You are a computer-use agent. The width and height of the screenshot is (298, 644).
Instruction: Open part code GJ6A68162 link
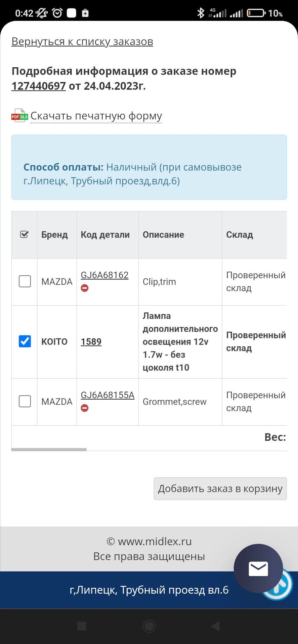point(104,275)
